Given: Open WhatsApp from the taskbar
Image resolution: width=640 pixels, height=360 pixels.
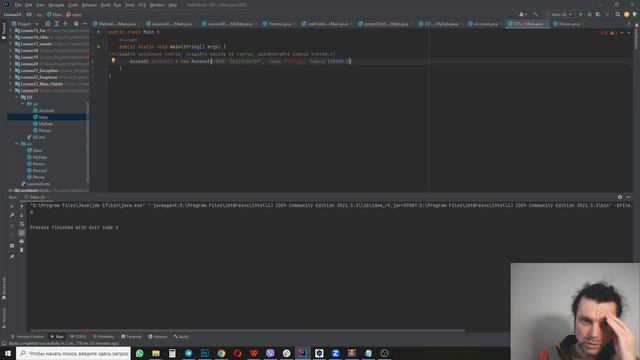Looking at the screenshot, I should click(140, 353).
